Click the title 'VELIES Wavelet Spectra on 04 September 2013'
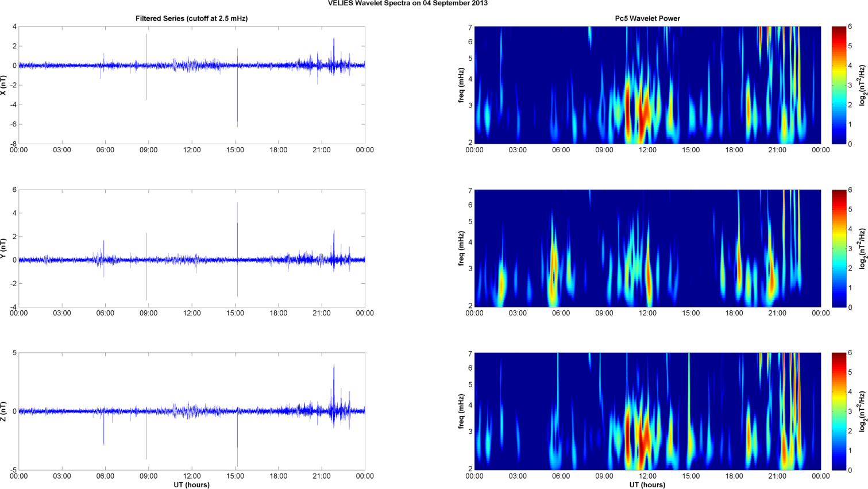The width and height of the screenshot is (868, 489). coord(407,3)
